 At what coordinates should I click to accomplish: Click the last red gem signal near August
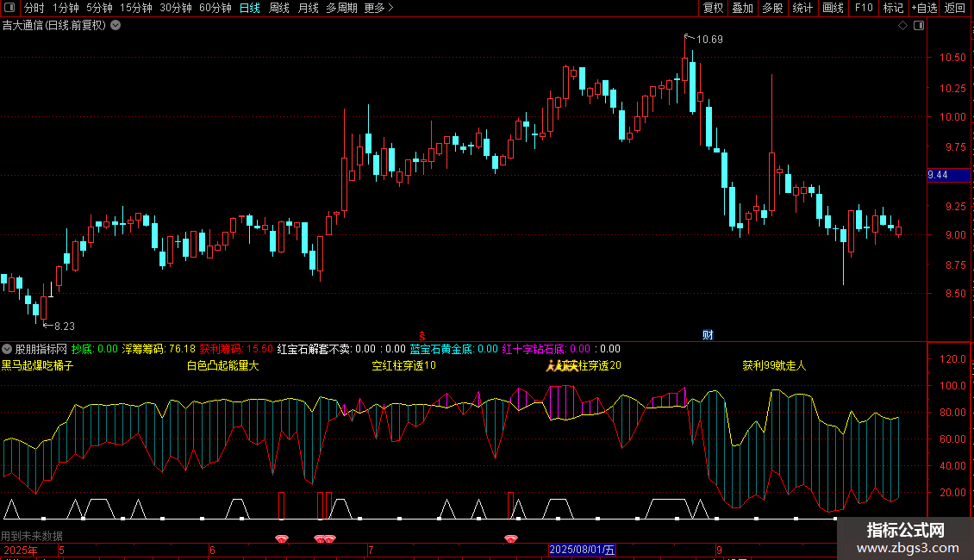coord(510,538)
